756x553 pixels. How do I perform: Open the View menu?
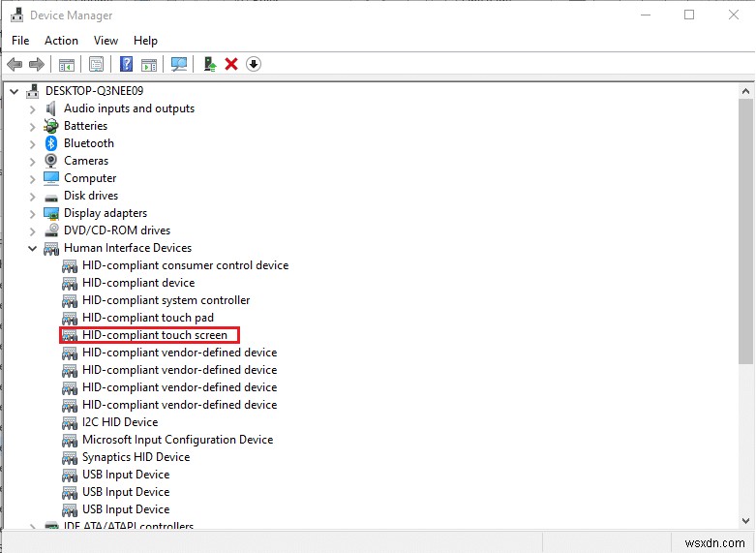coord(106,41)
